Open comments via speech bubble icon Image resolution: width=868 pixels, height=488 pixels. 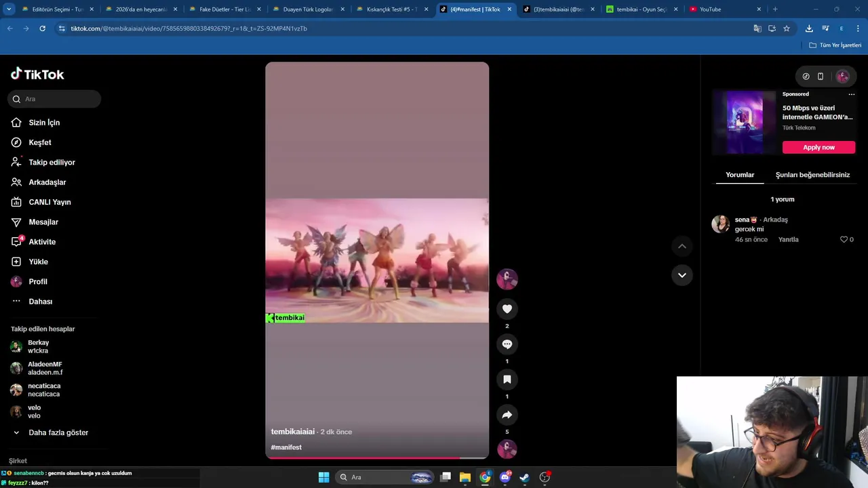pos(507,344)
